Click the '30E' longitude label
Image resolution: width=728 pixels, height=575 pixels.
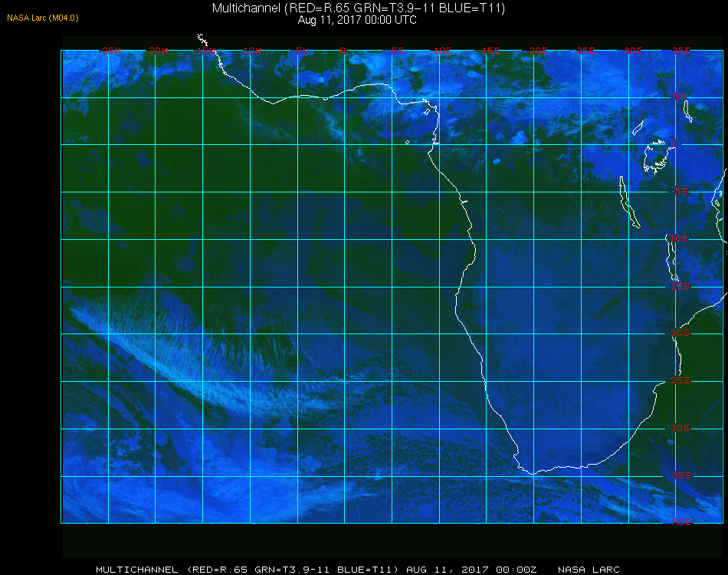click(x=633, y=51)
